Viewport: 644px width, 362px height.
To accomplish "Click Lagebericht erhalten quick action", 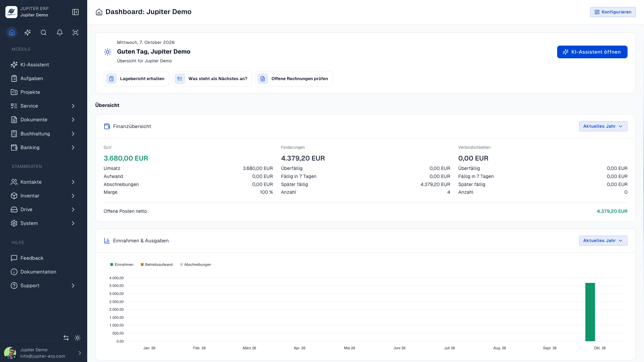I will pos(137,79).
